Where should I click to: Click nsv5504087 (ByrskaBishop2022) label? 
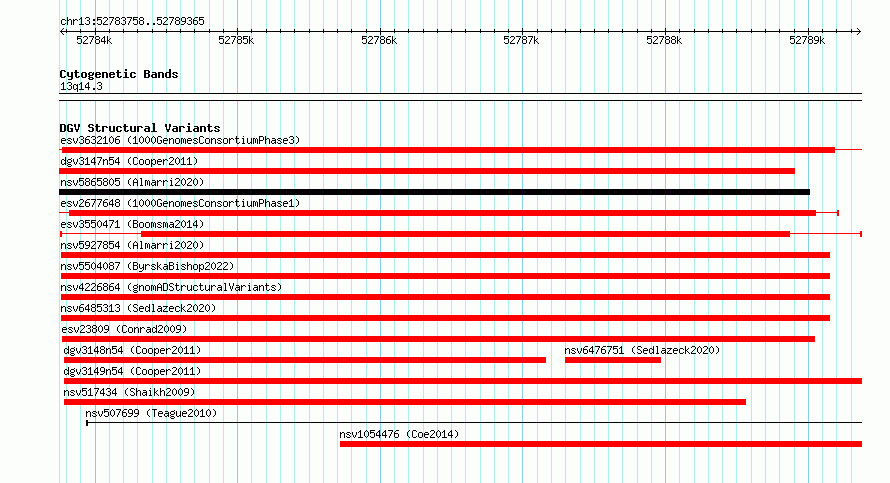tap(147, 266)
